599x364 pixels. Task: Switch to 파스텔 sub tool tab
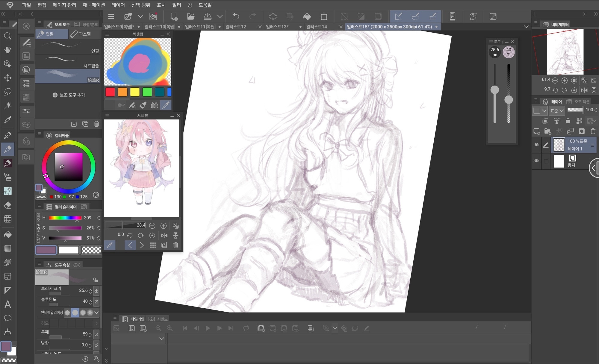(84, 34)
